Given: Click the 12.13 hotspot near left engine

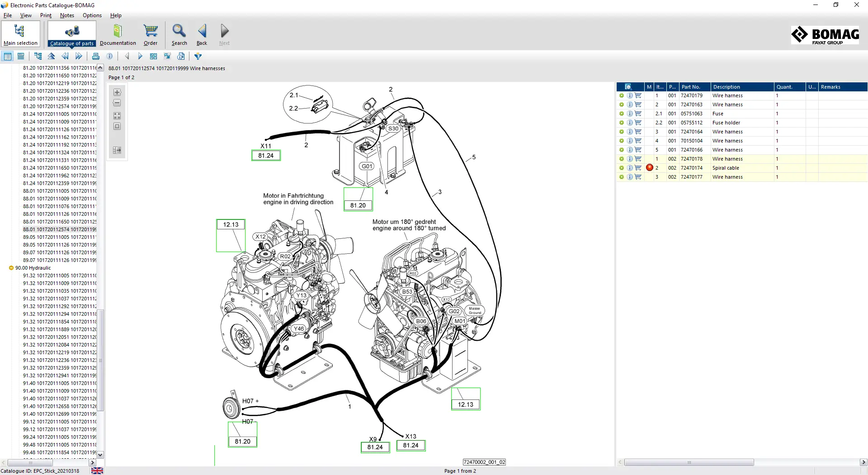Looking at the screenshot, I should (x=231, y=235).
